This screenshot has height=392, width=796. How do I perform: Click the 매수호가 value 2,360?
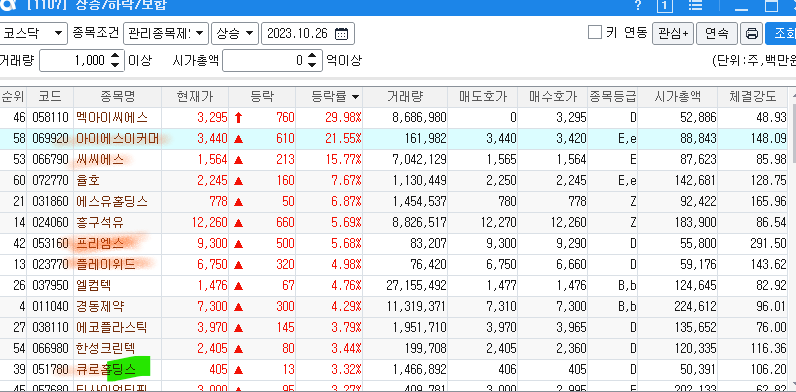click(x=571, y=348)
